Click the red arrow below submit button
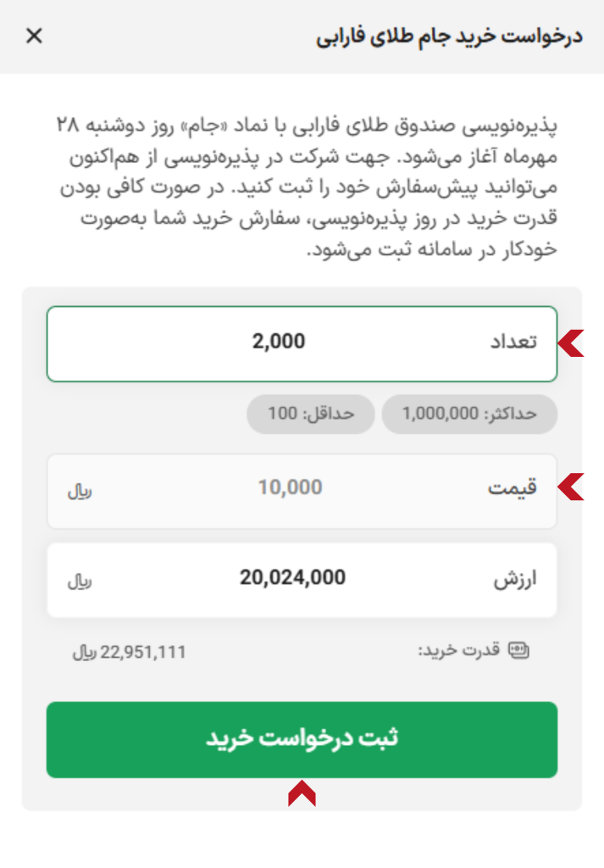The width and height of the screenshot is (604, 868). (302, 794)
